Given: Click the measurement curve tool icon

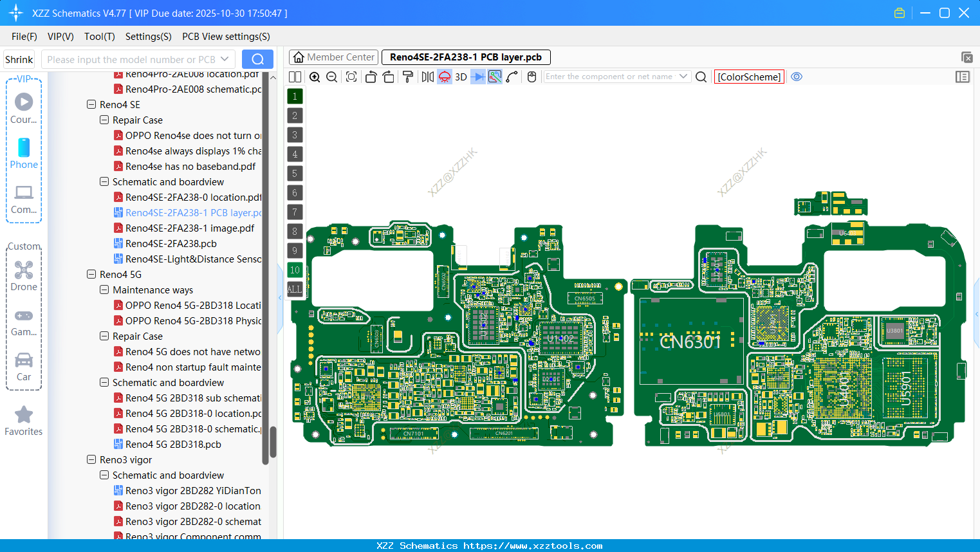Looking at the screenshot, I should coord(511,77).
